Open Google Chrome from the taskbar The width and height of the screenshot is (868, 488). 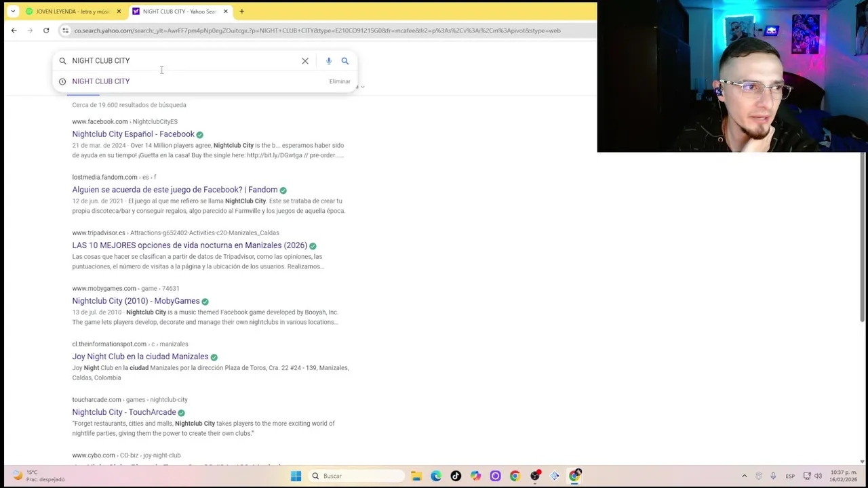(x=515, y=476)
